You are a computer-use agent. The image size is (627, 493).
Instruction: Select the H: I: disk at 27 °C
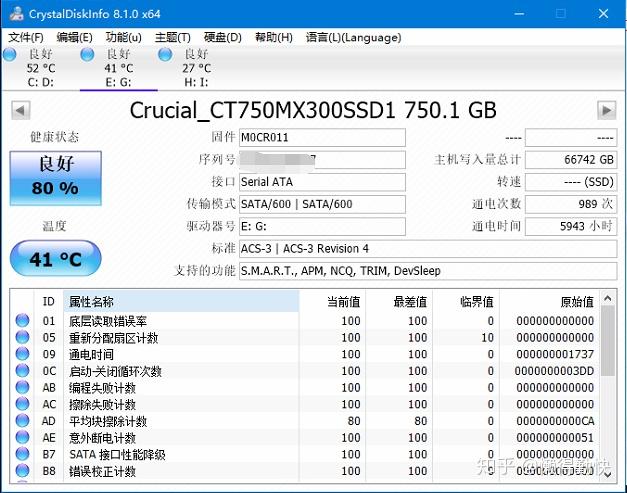pos(196,68)
